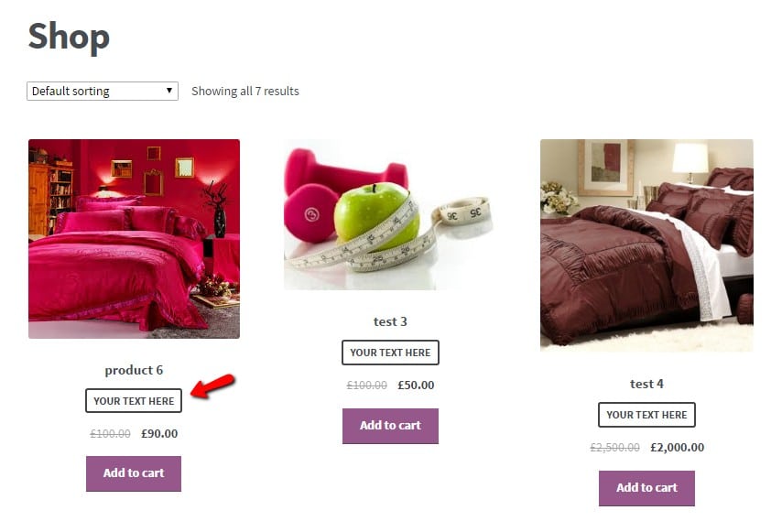Click the £2,000.00 sale price

tap(678, 448)
